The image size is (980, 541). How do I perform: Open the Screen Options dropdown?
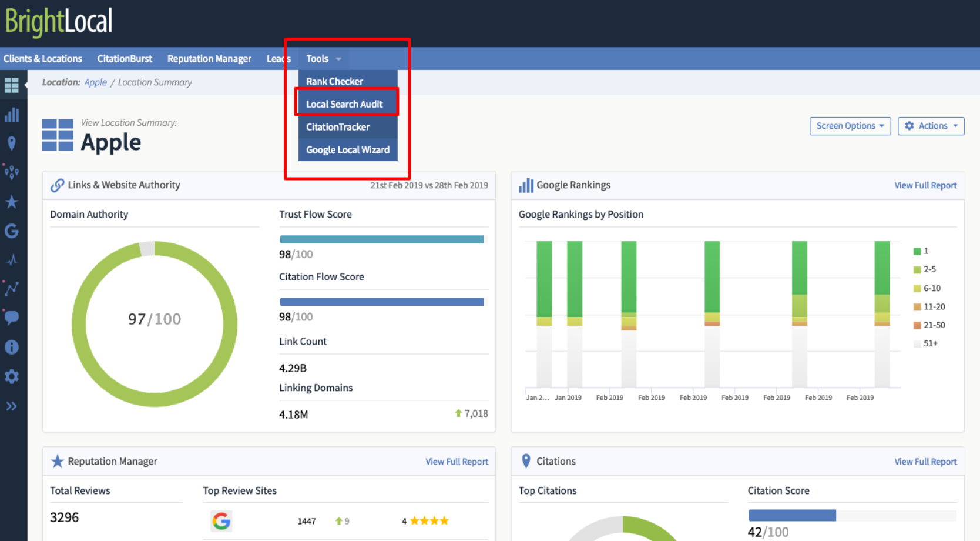click(850, 126)
